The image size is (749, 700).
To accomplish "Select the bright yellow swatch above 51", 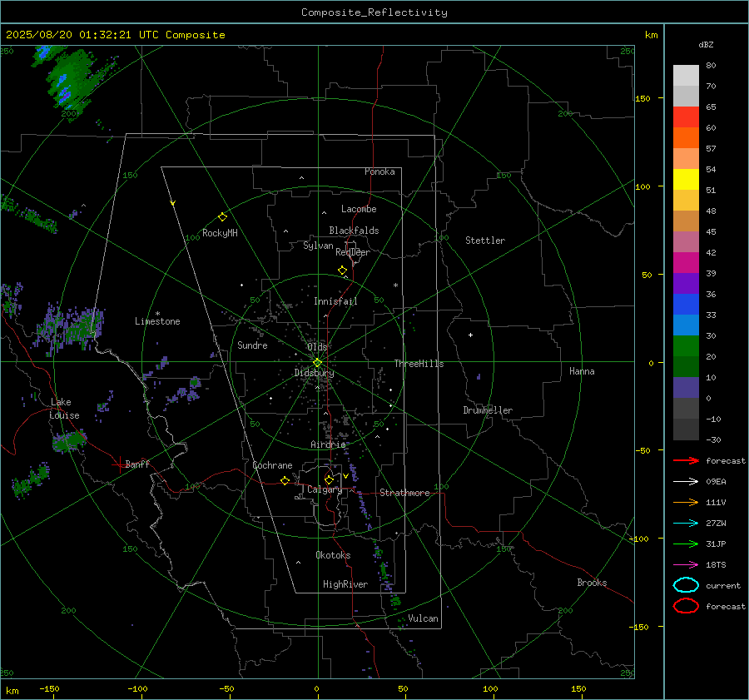I will pos(686,180).
